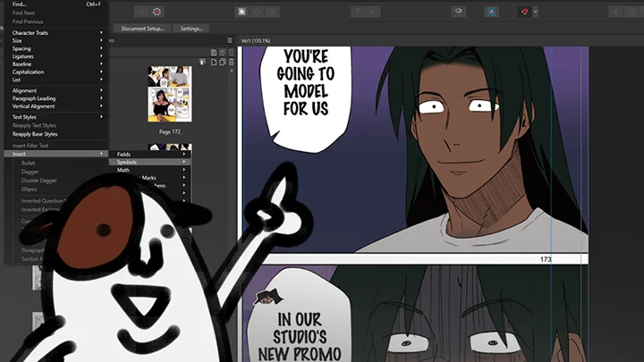Expand the Size submenu
Viewport: 644px width, 362px height.
tap(56, 40)
